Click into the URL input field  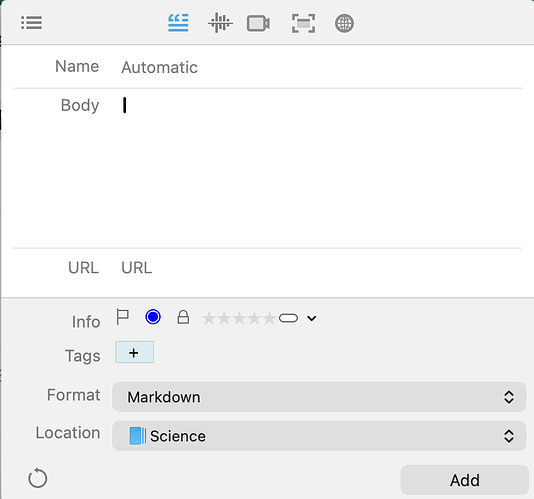pos(320,268)
